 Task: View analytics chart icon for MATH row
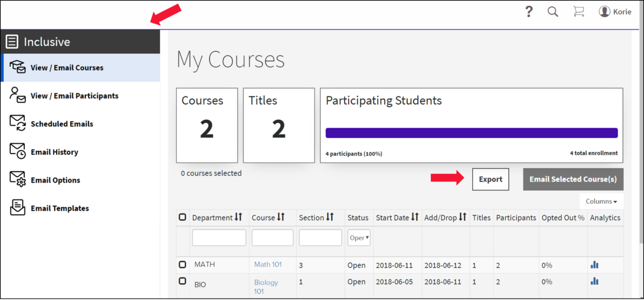tap(594, 265)
